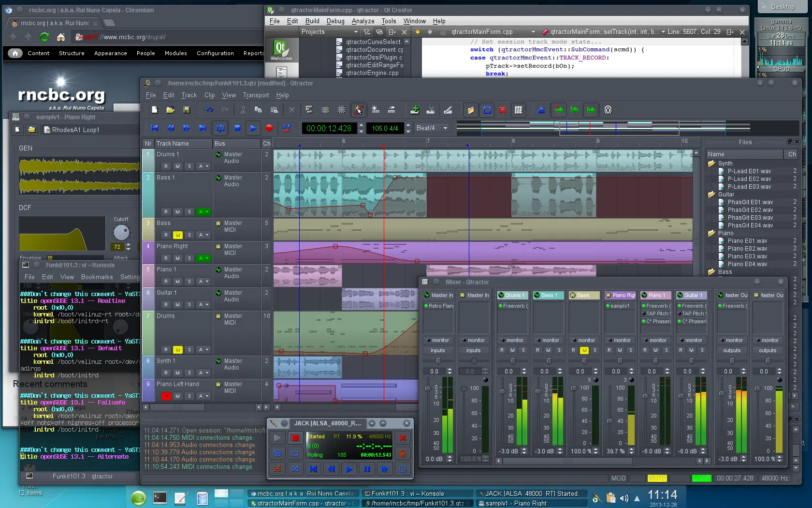
Task: Pause the JACK transport
Action: pyautogui.click(x=367, y=469)
